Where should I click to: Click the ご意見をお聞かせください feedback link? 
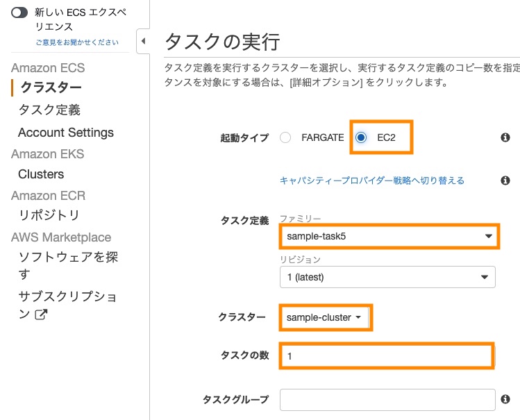[77, 42]
